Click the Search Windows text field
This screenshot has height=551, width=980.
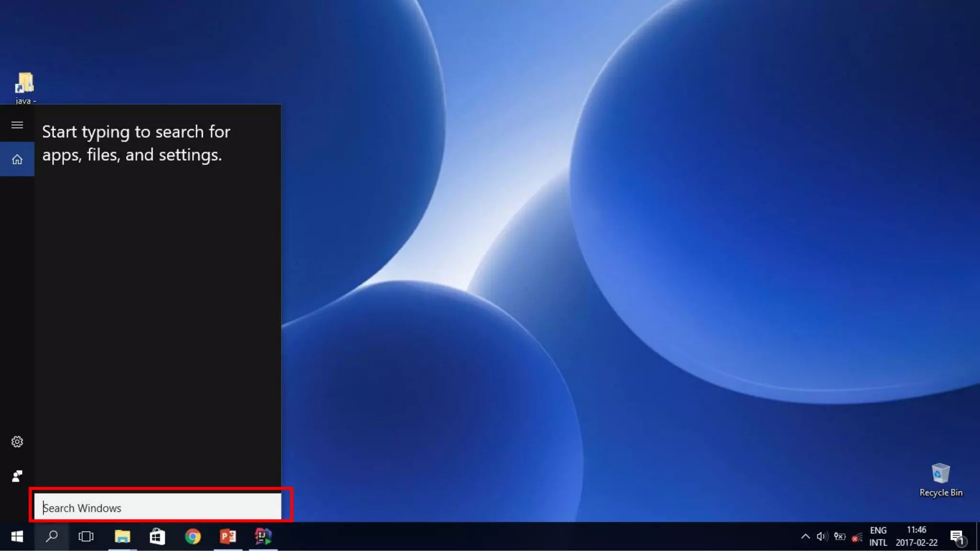[x=158, y=507]
